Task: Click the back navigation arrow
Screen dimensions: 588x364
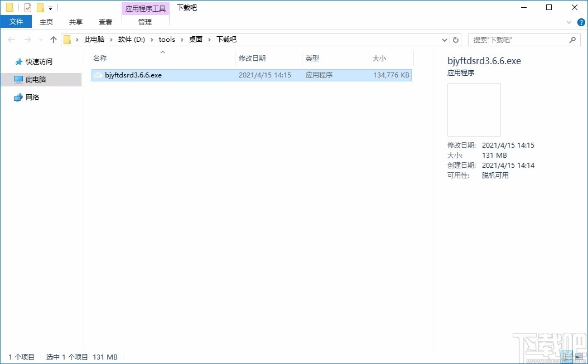Action: (x=10, y=39)
